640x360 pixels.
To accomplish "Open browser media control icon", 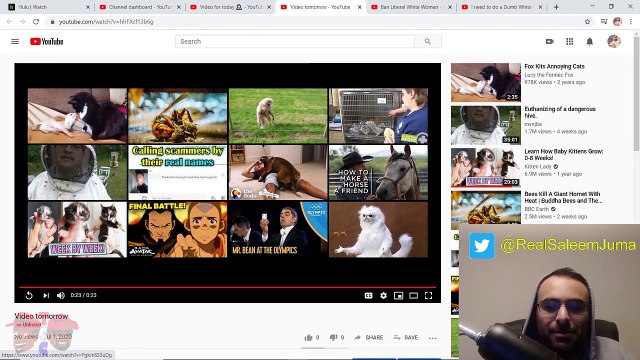I will [x=604, y=22].
